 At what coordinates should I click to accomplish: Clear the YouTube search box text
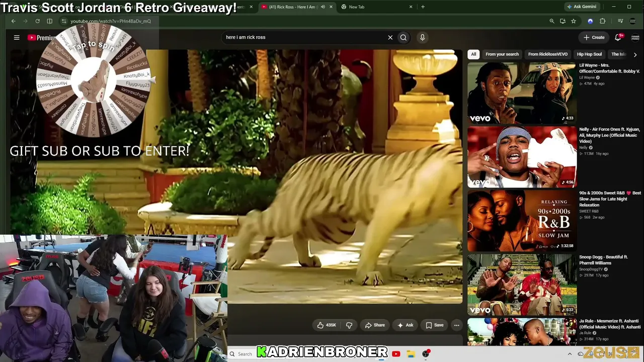(390, 37)
